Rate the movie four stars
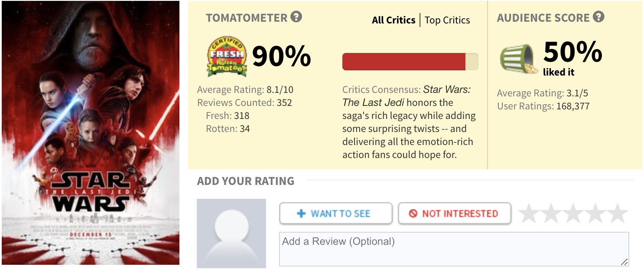 point(595,214)
